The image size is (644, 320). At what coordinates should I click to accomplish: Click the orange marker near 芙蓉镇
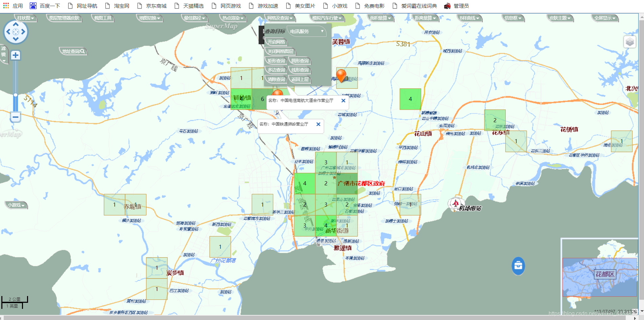(x=341, y=75)
